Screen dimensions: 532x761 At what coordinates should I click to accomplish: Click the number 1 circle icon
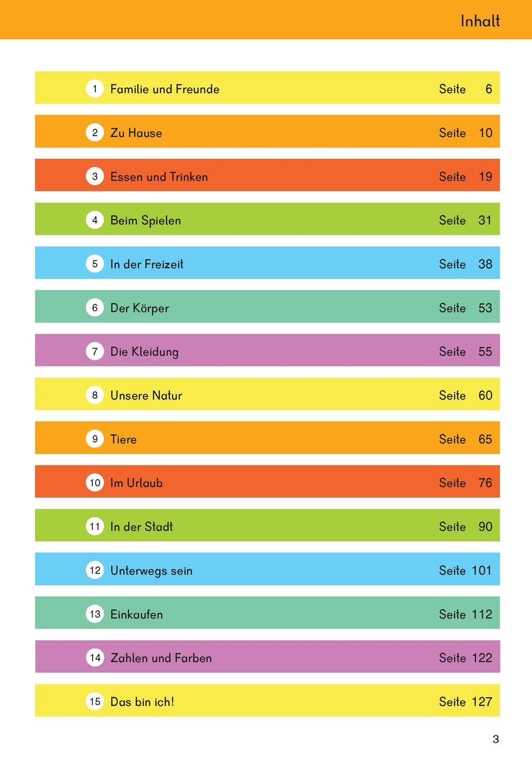(95, 88)
